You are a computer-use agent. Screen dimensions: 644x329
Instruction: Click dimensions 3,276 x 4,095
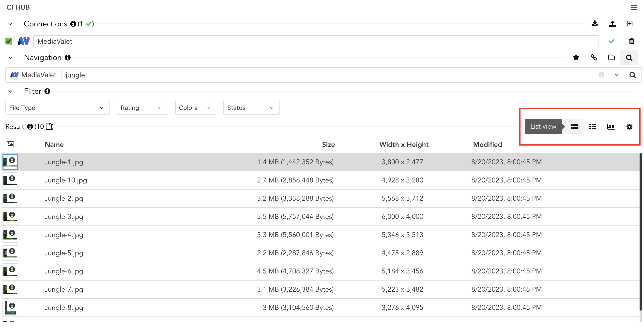pyautogui.click(x=402, y=308)
